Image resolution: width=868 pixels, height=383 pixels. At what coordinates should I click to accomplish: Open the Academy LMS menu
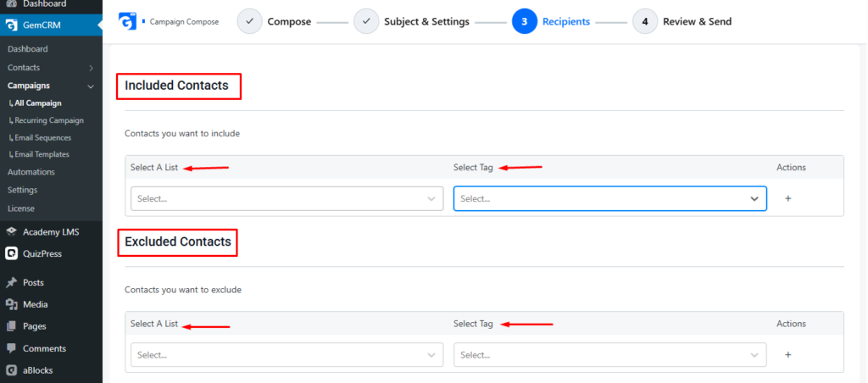click(x=51, y=232)
